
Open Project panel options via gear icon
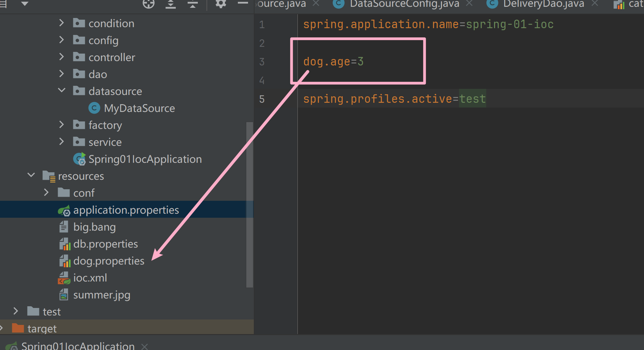[220, 4]
